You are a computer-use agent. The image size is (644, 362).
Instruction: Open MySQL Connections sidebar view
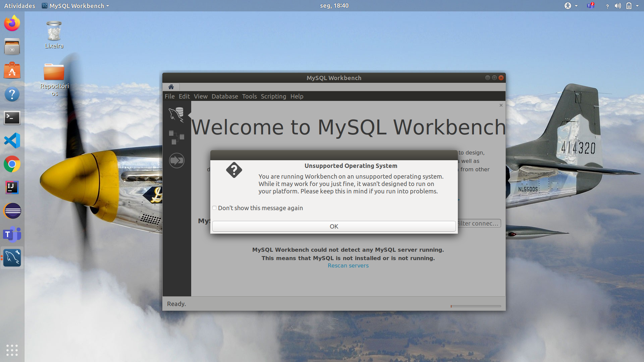click(x=176, y=115)
